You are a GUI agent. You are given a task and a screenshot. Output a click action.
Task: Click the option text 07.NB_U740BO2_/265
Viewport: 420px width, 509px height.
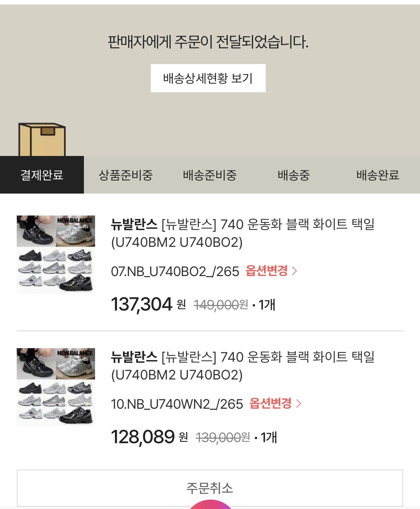click(175, 271)
